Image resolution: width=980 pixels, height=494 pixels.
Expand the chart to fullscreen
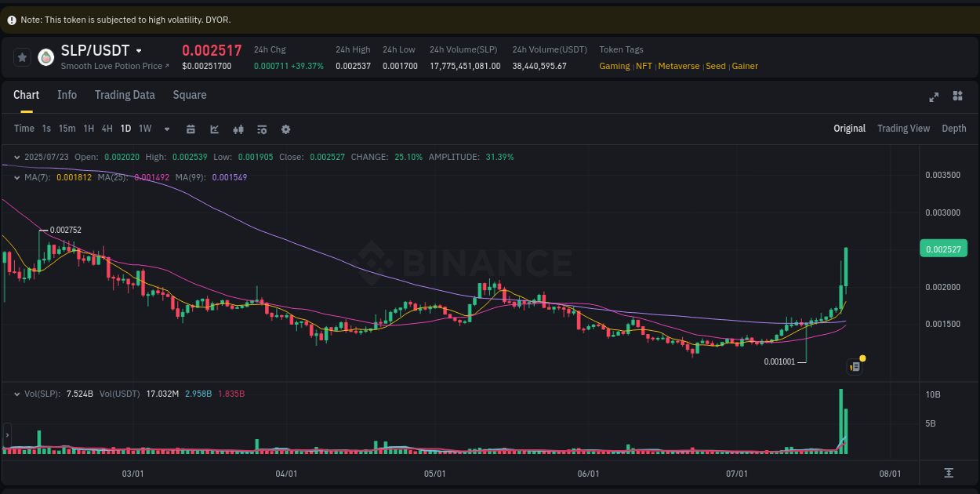point(934,96)
